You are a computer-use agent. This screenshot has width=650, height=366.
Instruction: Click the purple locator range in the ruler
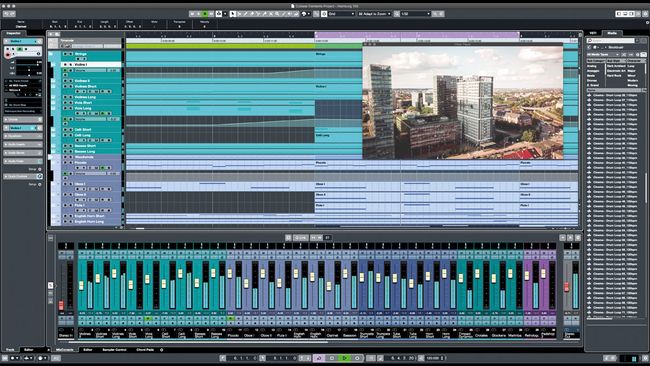417,35
